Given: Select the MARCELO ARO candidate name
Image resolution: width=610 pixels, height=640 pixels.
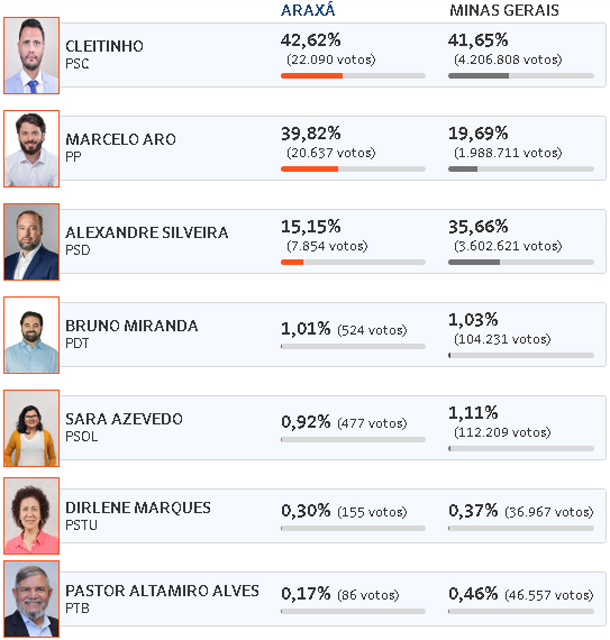Looking at the screenshot, I should [120, 139].
